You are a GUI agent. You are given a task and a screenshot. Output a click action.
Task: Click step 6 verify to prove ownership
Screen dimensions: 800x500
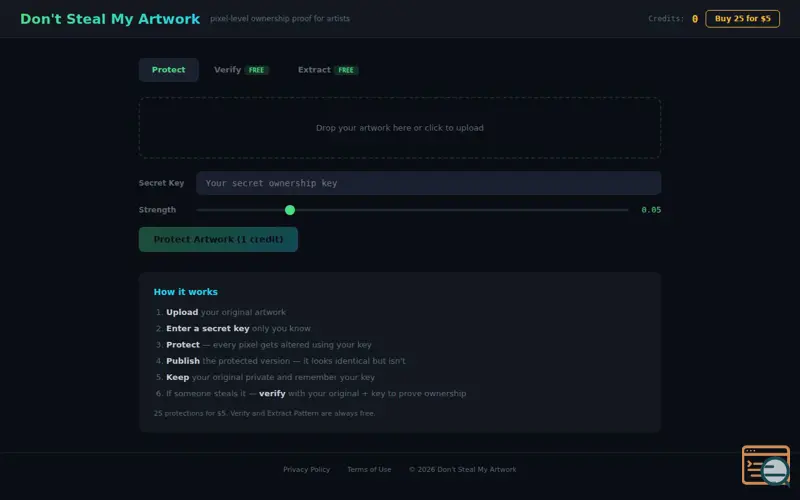(x=316, y=394)
